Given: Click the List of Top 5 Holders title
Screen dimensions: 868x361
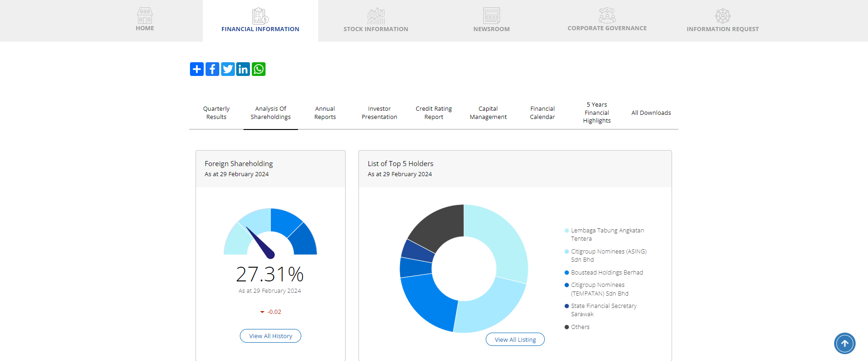Looking at the screenshot, I should (x=401, y=164).
